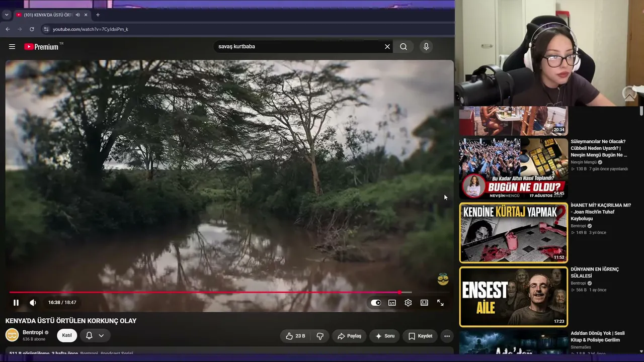
Task: Click the KENYA'DA ÜSTÜ ÖRTÜLEN KORKUNÇ OLAY title
Action: (x=71, y=321)
